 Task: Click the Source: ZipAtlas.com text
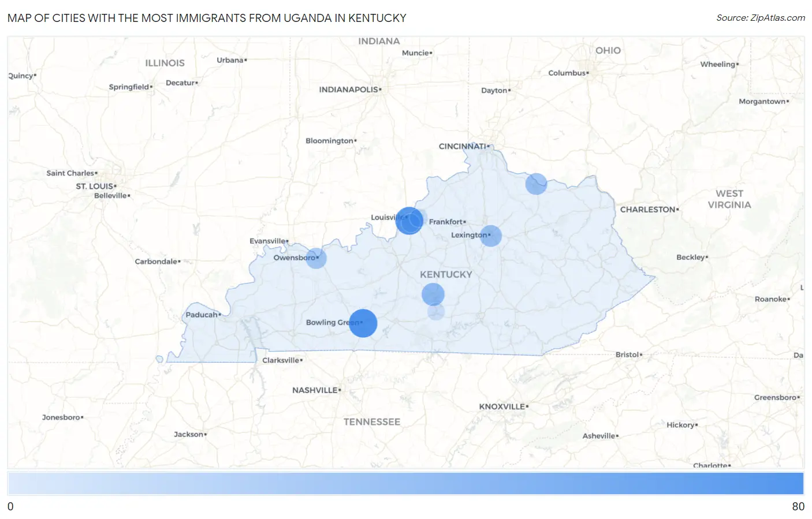click(761, 18)
